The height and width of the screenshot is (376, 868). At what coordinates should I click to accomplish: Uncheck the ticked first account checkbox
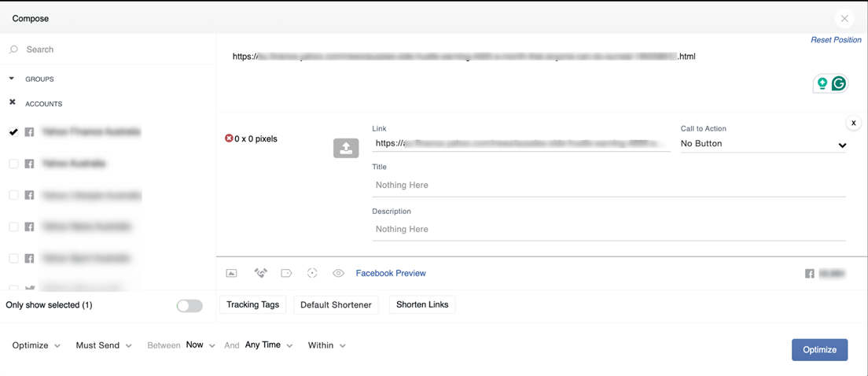click(14, 132)
